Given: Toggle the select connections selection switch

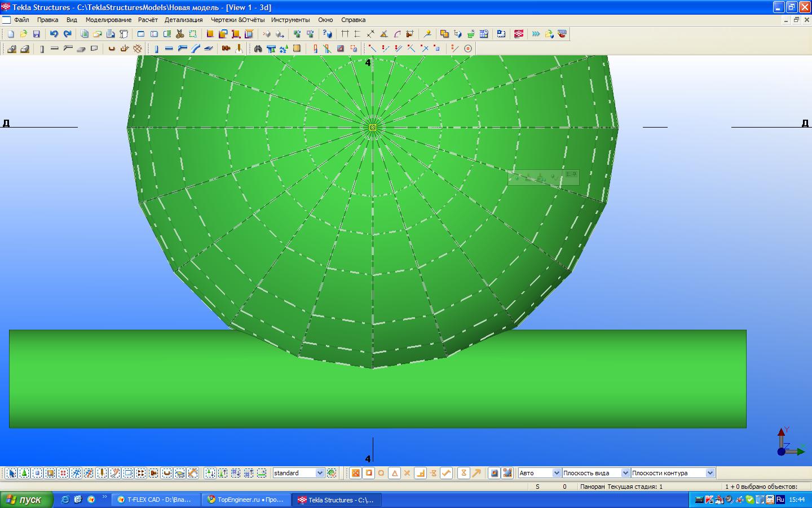Looking at the screenshot, I should 24,473.
